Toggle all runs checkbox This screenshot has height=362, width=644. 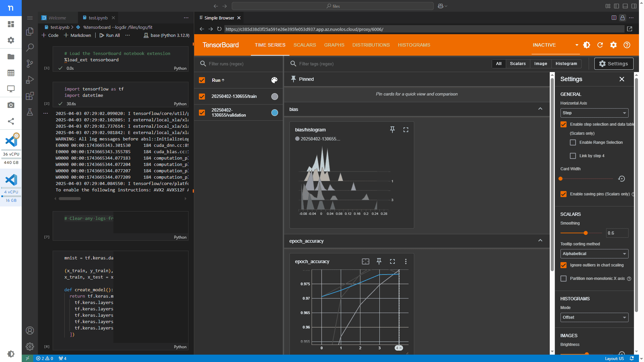point(202,80)
